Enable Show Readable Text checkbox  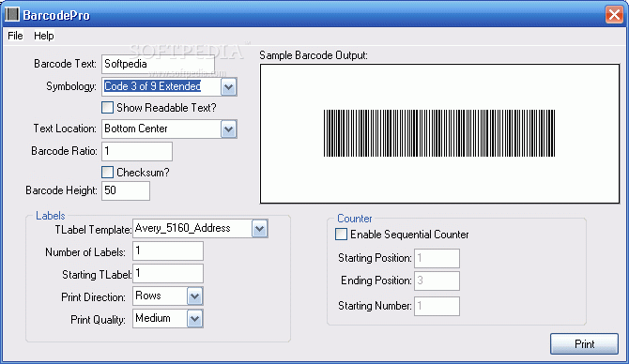[108, 108]
